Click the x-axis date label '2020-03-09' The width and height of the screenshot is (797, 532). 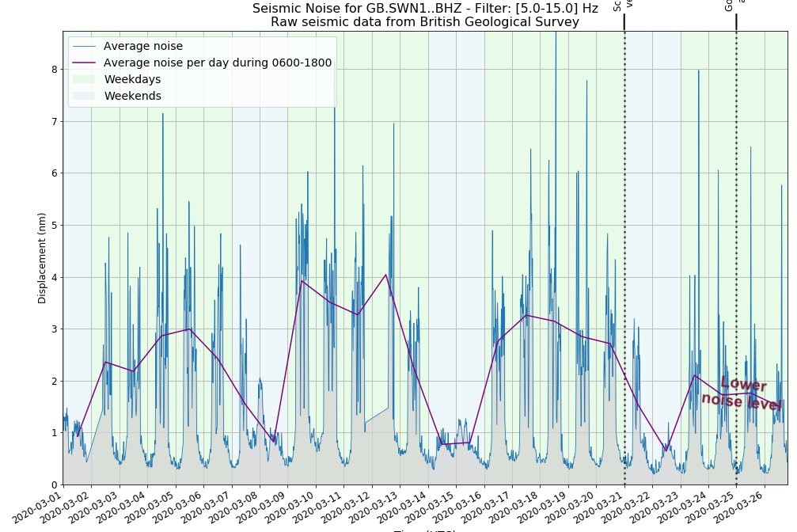point(263,507)
